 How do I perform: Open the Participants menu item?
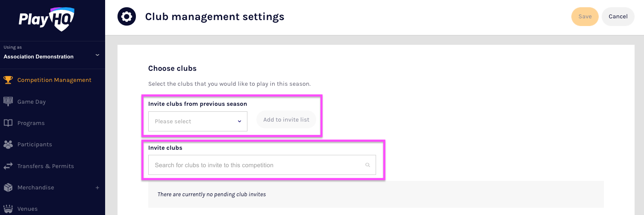click(35, 145)
